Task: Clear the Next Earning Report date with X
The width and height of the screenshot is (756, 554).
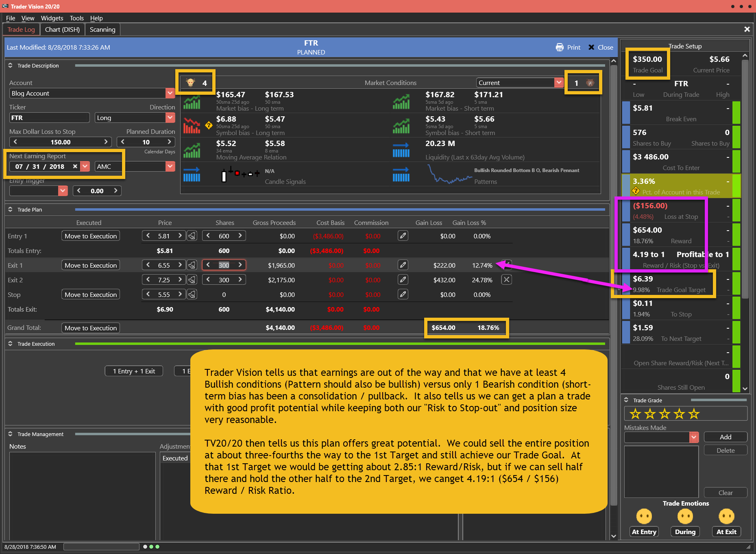Action: (x=75, y=166)
